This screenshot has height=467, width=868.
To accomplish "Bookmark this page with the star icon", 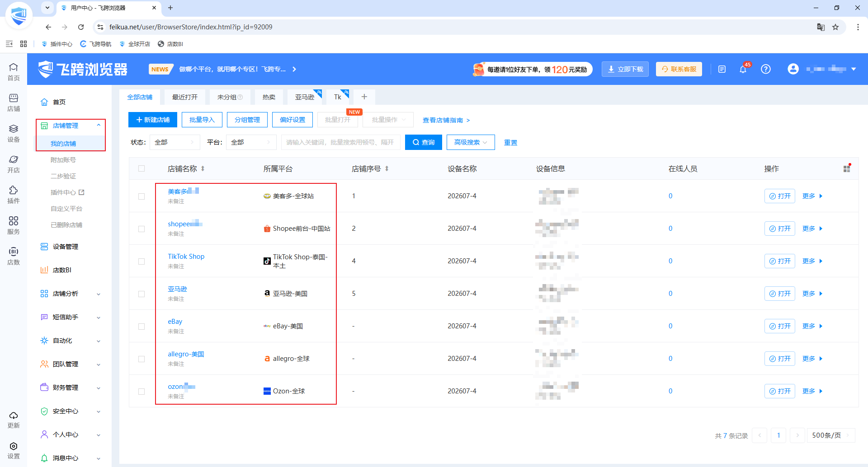I will pyautogui.click(x=835, y=27).
